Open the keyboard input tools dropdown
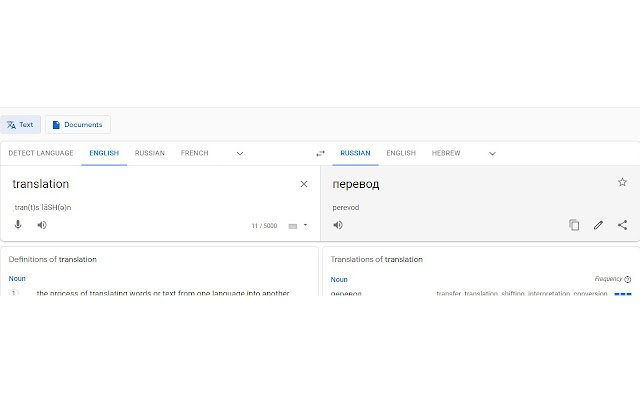This screenshot has width=640, height=400. [305, 225]
